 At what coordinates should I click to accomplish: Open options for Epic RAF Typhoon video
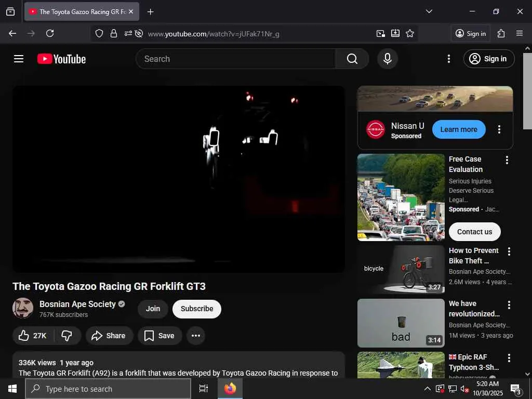509,358
